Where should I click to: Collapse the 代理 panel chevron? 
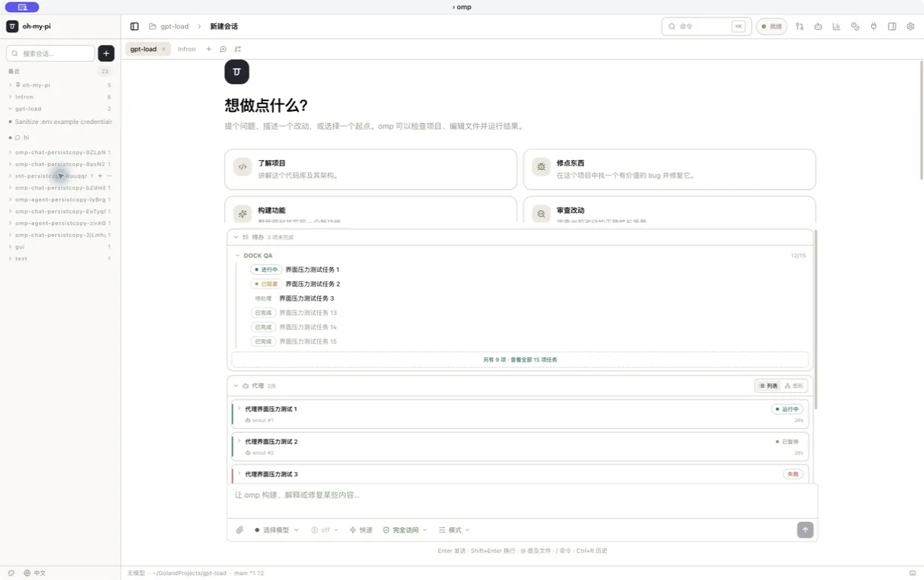(236, 386)
